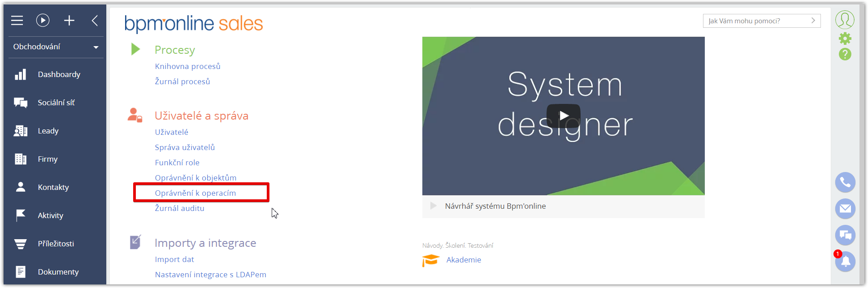This screenshot has height=288, width=868.
Task: Click the 'Jak Vám mohu pomoci?' search field
Action: coord(762,21)
